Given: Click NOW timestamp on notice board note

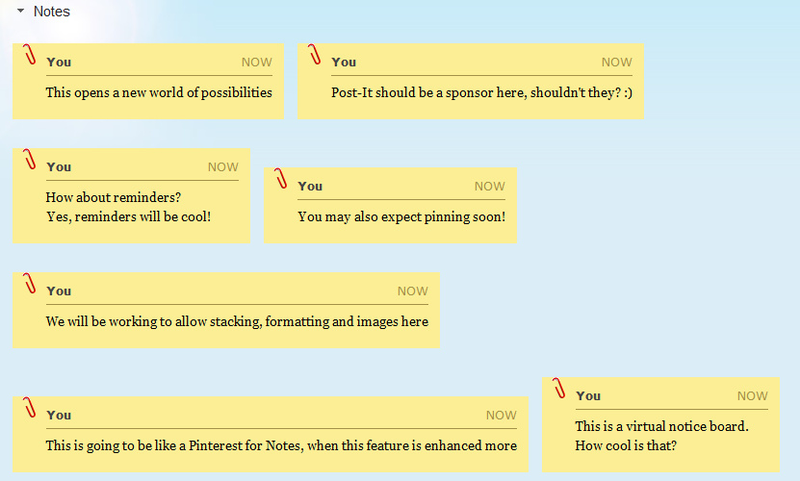Looking at the screenshot, I should click(x=752, y=396).
